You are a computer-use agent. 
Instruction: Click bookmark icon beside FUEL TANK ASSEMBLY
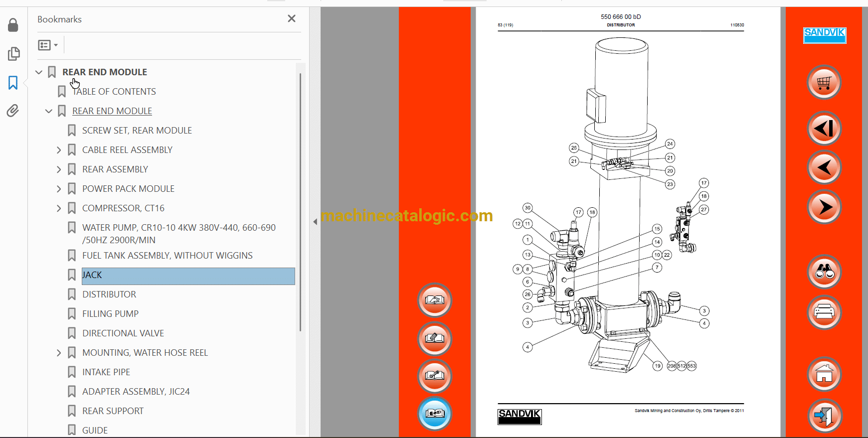pos(72,256)
